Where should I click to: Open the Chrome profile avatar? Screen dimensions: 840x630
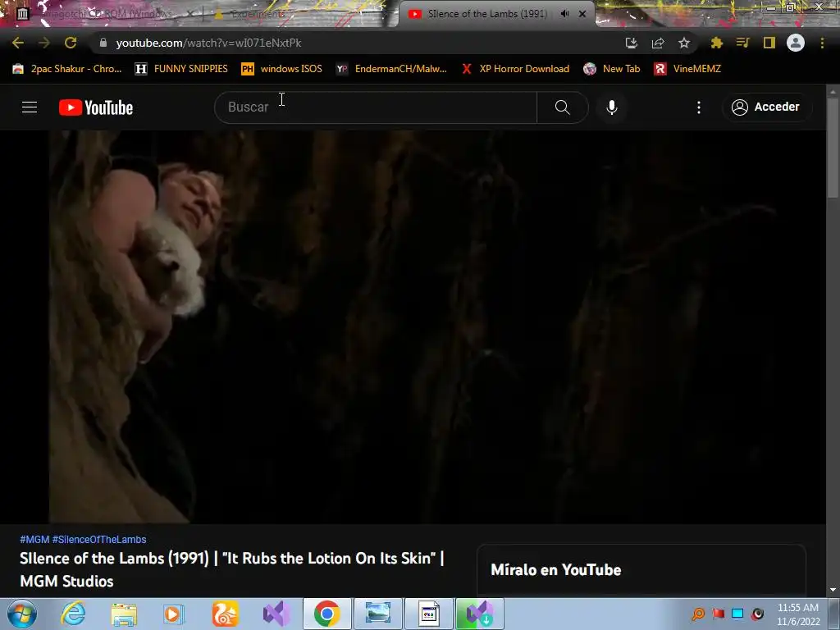click(796, 43)
